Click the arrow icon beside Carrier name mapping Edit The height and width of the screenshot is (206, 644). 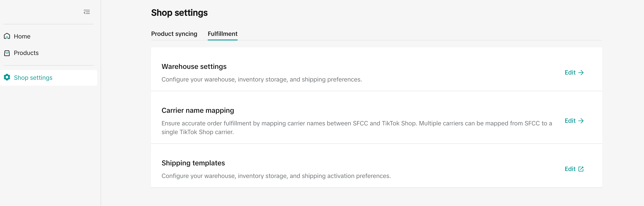(581, 121)
